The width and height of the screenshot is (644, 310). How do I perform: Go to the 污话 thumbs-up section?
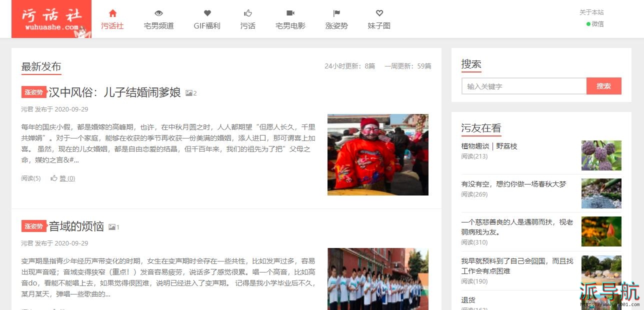(x=248, y=19)
